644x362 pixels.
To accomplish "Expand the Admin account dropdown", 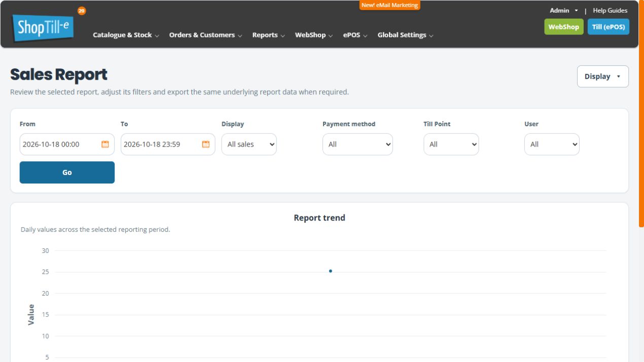I will click(x=564, y=10).
